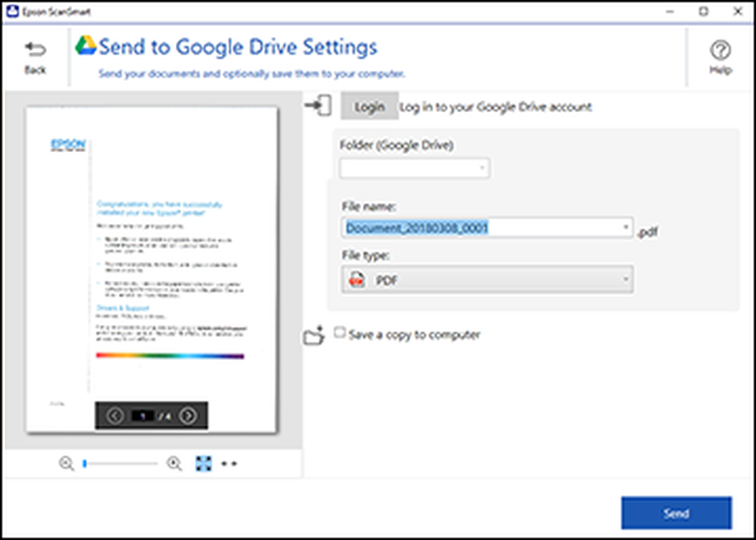Zoom in the preview with plus magnifier

(174, 464)
